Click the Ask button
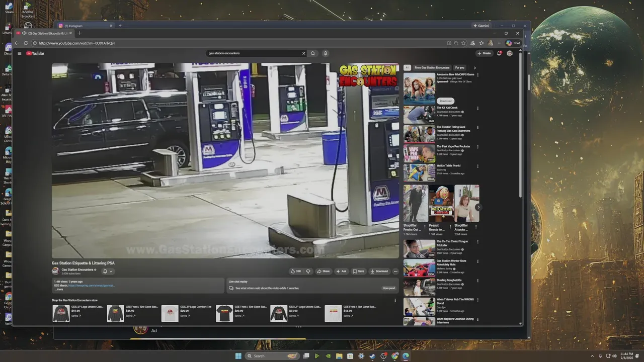The width and height of the screenshot is (644, 362). (x=341, y=271)
